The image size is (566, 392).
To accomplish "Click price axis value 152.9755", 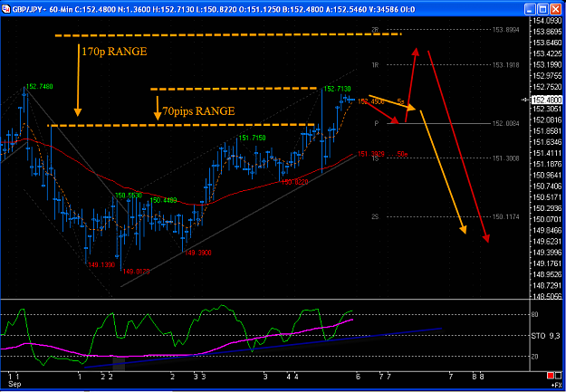I will coord(546,76).
